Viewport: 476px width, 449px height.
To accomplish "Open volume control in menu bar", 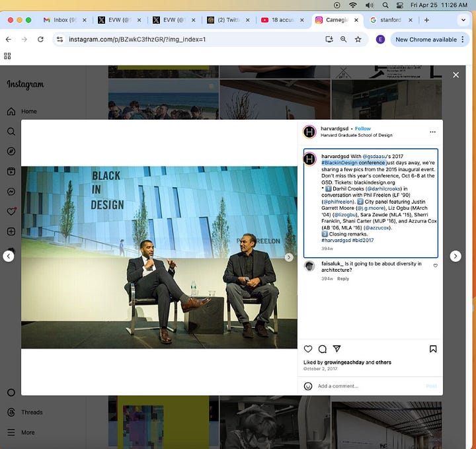I will point(369,5).
